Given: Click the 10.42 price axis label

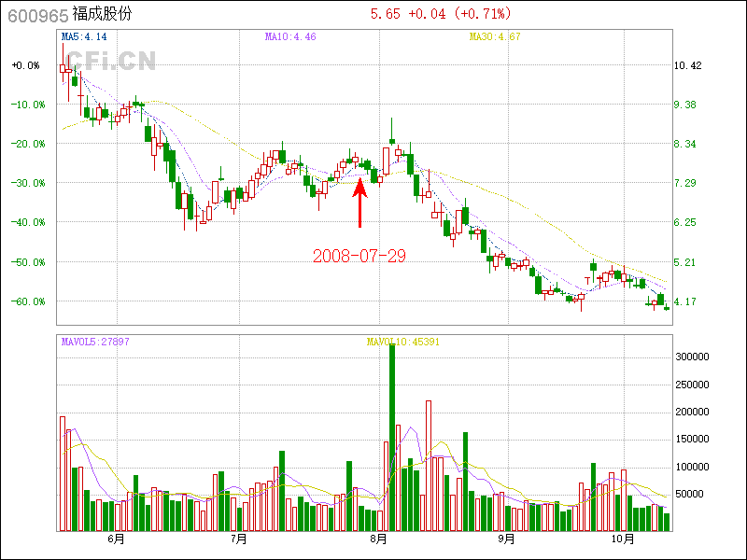Looking at the screenshot, I should click(x=687, y=65).
